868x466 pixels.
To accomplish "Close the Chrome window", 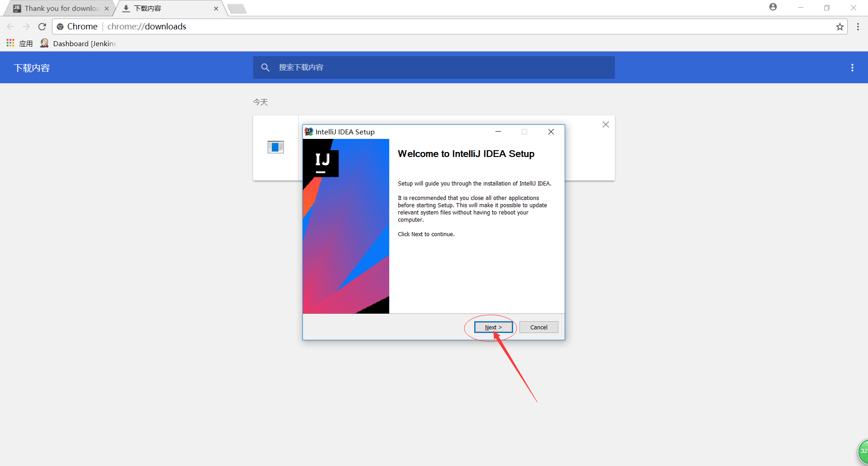I will (854, 8).
